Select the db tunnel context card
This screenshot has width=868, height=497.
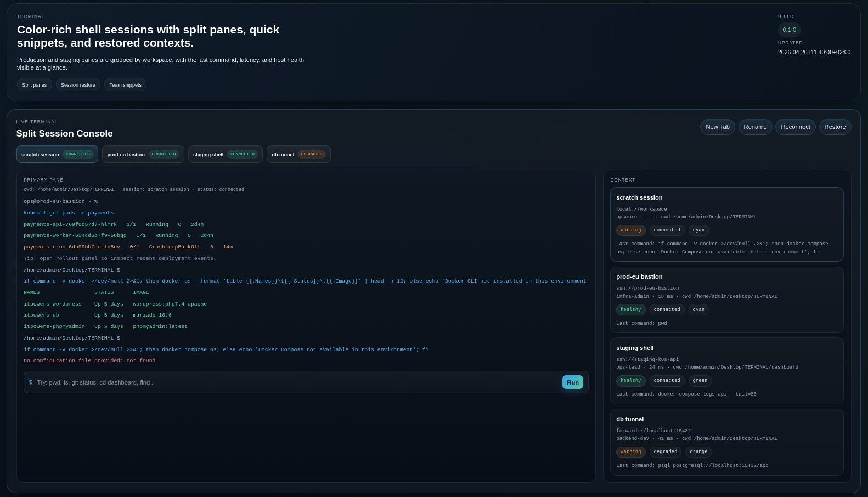pyautogui.click(x=726, y=442)
